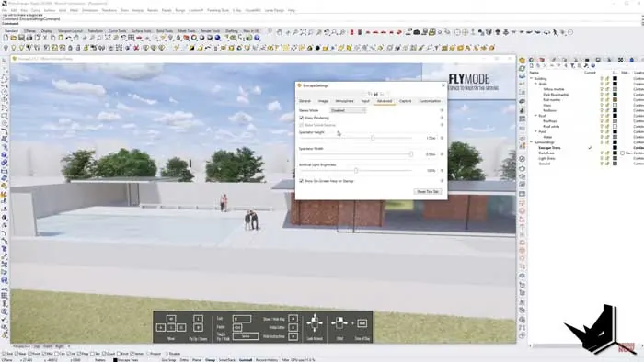Screen dimensions: 644x362
Task: Collapse the Building layer tree
Action: pos(532,78)
